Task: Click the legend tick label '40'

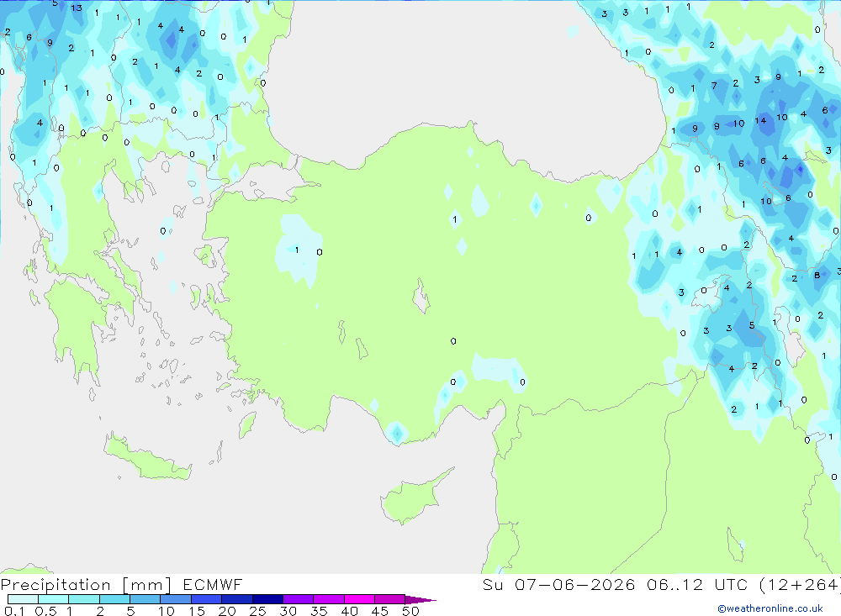Action: point(350,611)
